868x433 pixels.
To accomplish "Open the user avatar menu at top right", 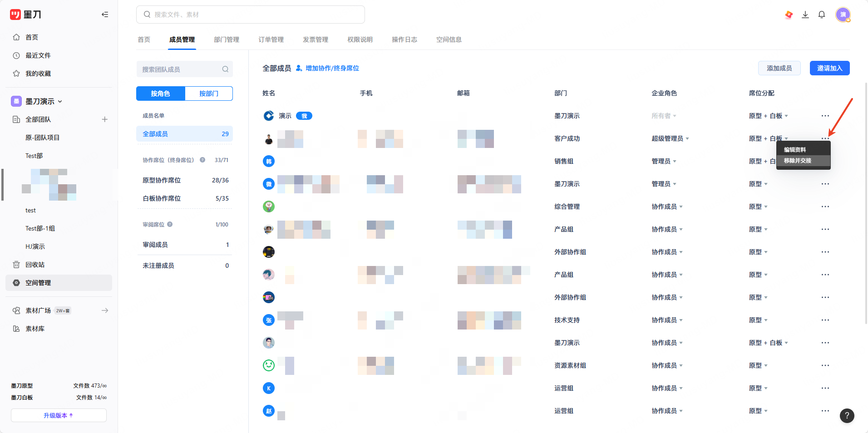I will 843,15.
